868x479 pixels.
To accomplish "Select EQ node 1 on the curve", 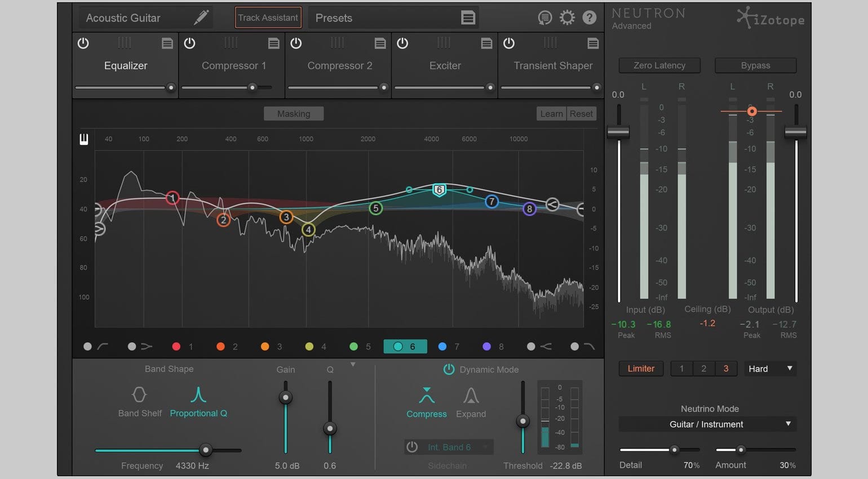I will (x=172, y=198).
